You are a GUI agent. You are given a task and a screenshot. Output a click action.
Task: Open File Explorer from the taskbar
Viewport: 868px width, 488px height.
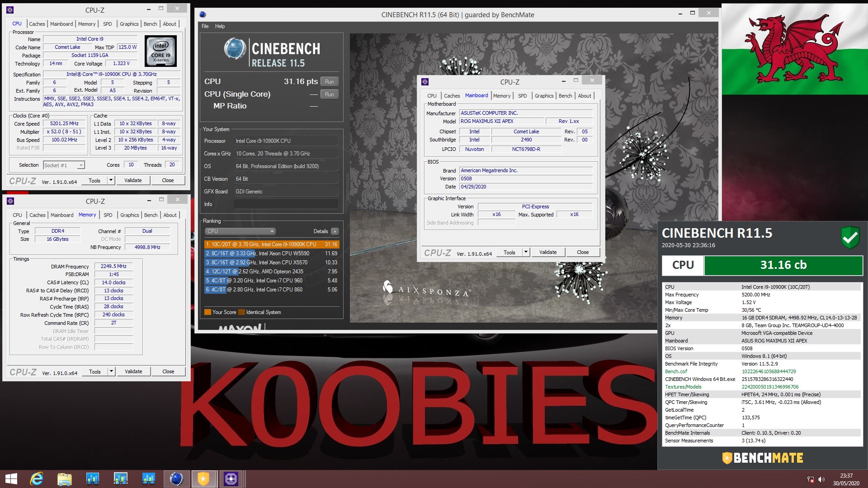click(x=64, y=479)
